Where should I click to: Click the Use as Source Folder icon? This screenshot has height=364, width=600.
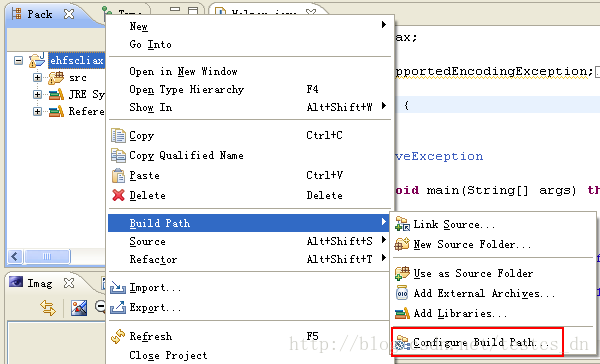tap(402, 273)
